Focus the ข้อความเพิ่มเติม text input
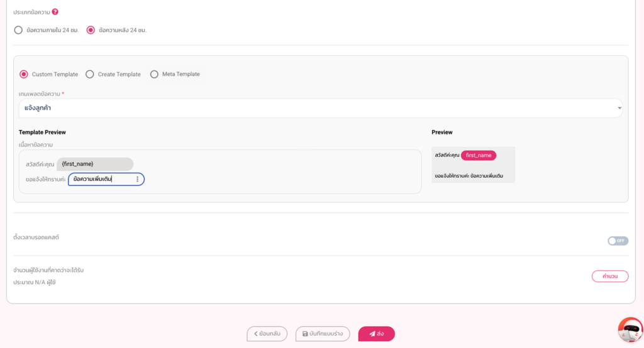This screenshot has width=644, height=348. pyautogui.click(x=101, y=179)
